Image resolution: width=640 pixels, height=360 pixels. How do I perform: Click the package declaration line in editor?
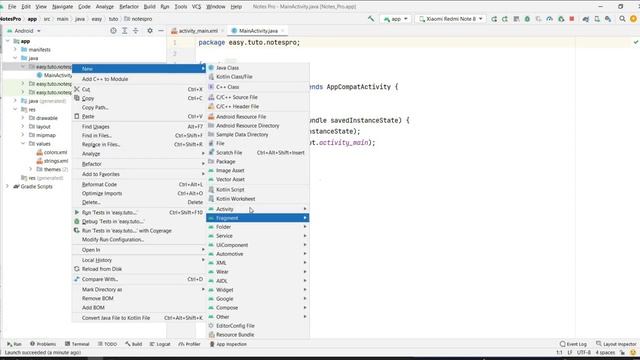coord(249,42)
